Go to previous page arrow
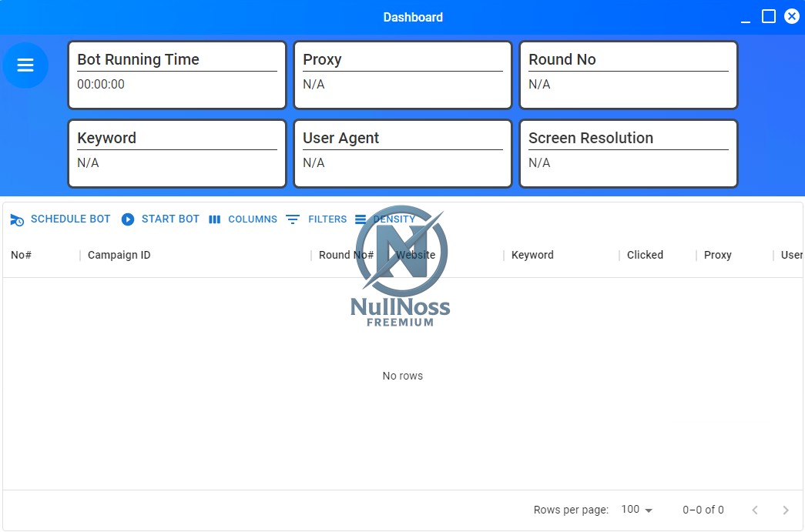 click(x=755, y=510)
